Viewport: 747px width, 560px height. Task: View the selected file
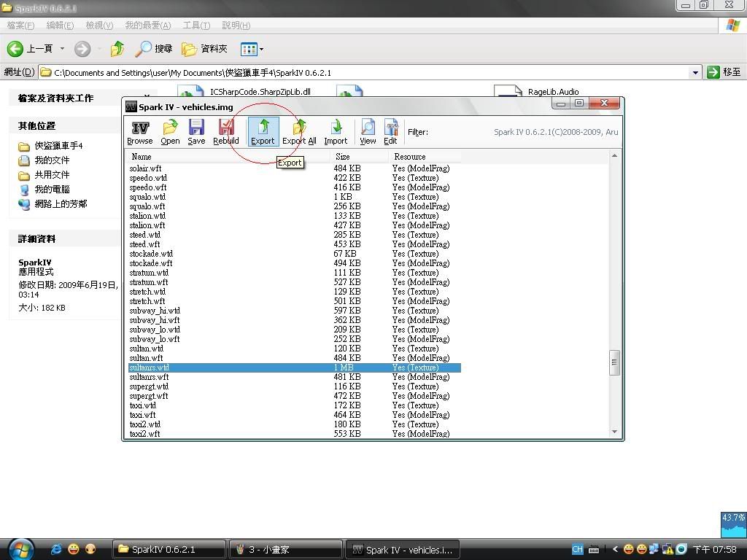(368, 132)
